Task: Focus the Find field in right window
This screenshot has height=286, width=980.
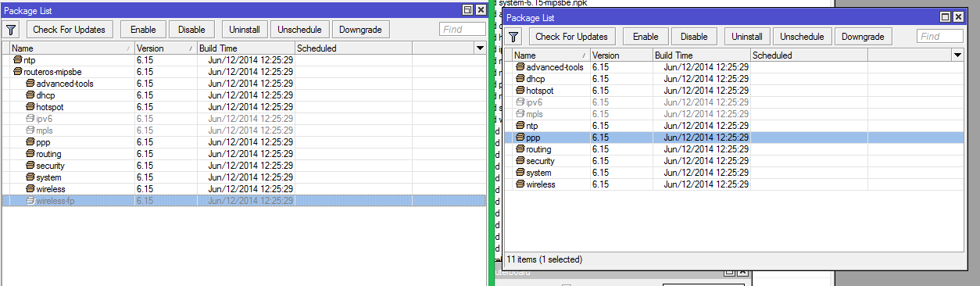Action: coord(940,37)
